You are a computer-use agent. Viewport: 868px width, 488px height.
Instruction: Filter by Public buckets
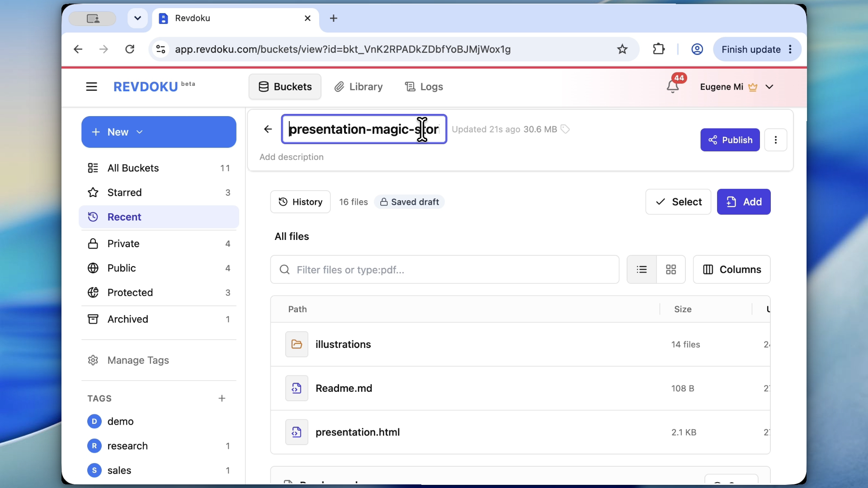159,268
